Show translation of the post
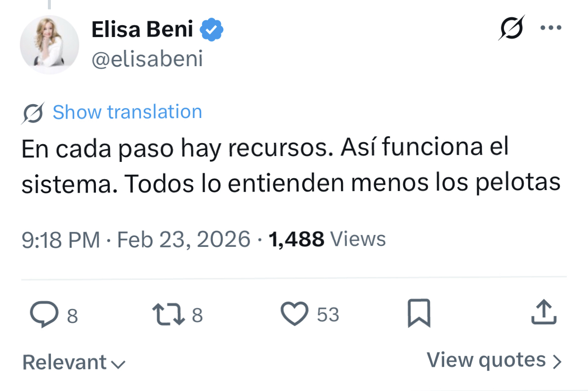This screenshot has height=391, width=588. pyautogui.click(x=127, y=112)
